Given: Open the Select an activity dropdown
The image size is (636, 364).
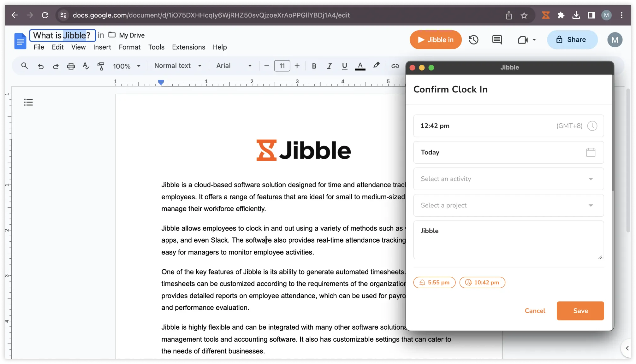Looking at the screenshot, I should [508, 179].
